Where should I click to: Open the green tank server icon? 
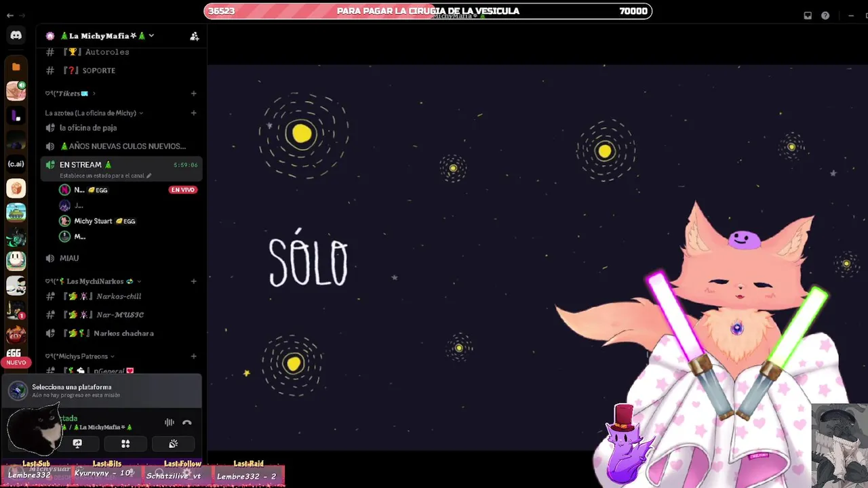click(16, 212)
